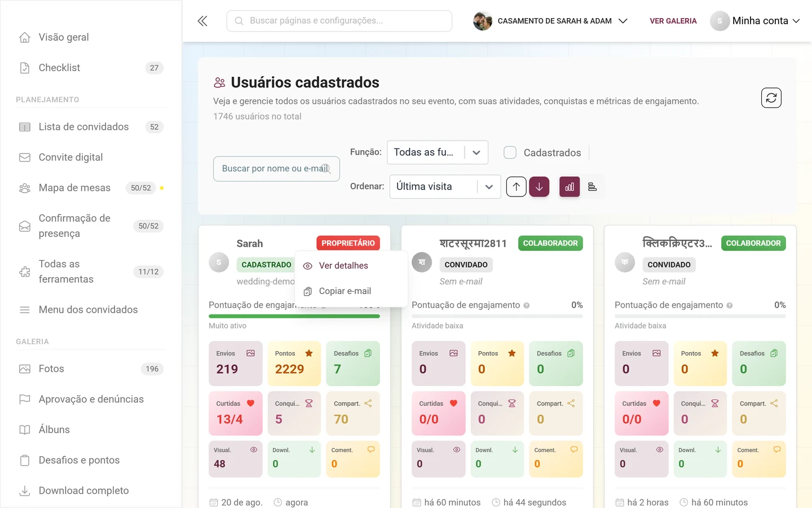Click the event avatar photo in header
Viewport: 812px width, 508px height.
tap(483, 21)
